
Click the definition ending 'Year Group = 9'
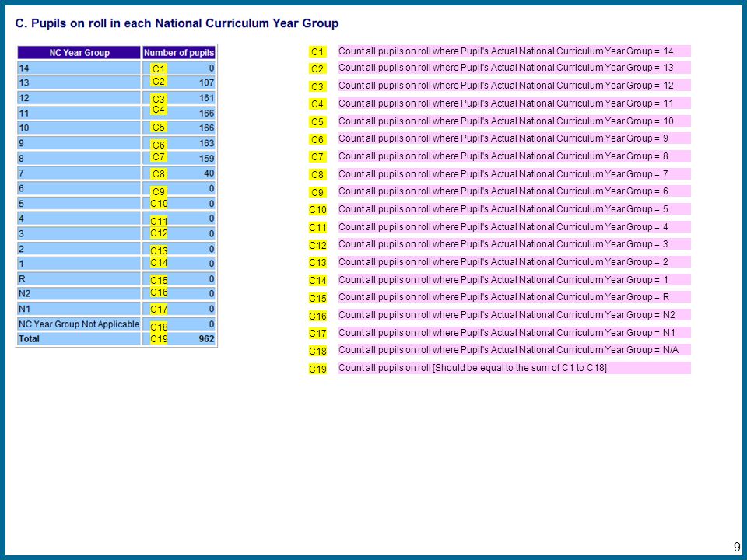coord(514,138)
